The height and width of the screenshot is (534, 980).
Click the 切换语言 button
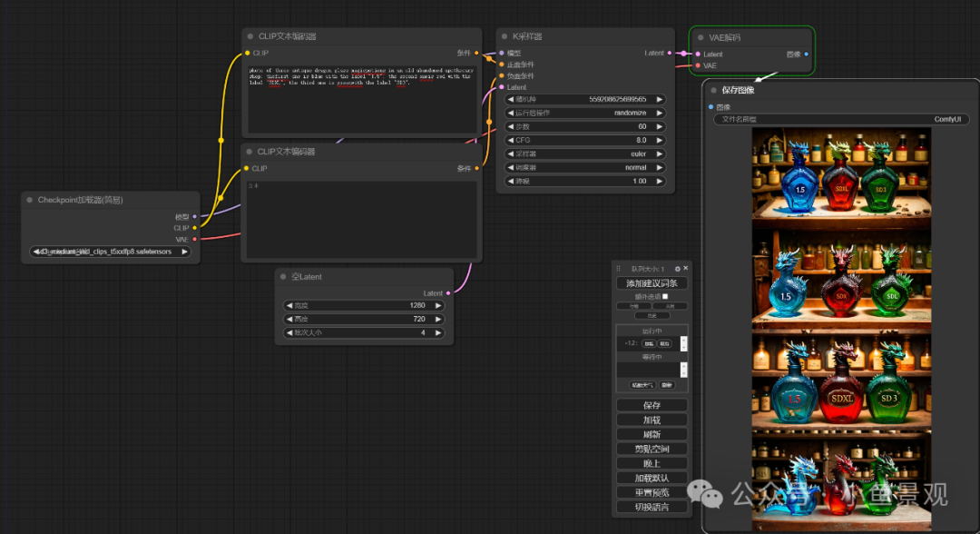pyautogui.click(x=651, y=507)
